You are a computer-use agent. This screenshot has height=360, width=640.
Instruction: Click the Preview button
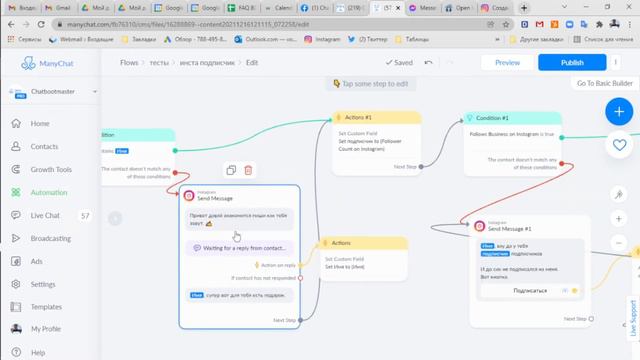click(507, 62)
